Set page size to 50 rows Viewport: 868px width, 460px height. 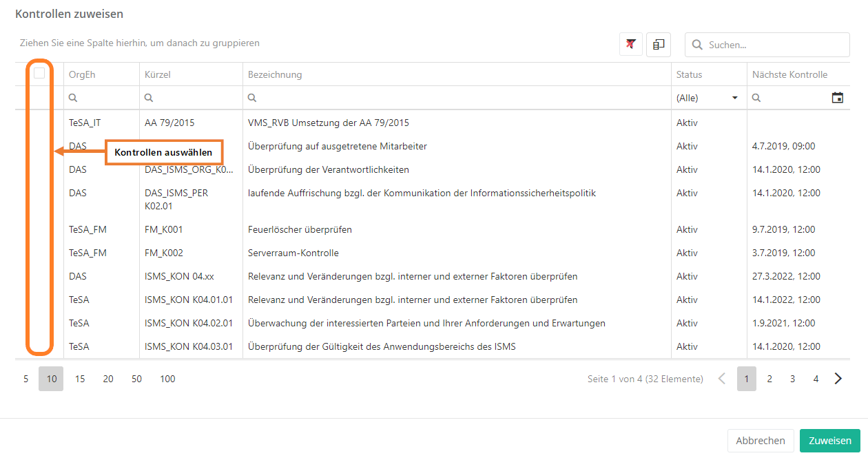click(x=136, y=379)
